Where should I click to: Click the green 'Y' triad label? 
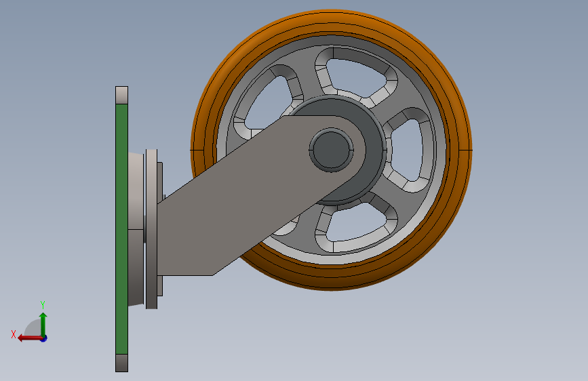tap(43, 305)
